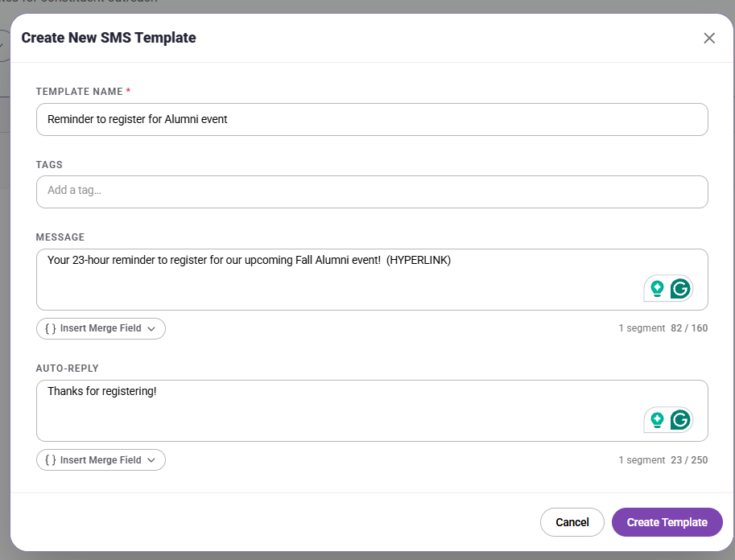Screen dimensions: 735x560
Task: Click inside the Message text area
Action: (x=372, y=279)
